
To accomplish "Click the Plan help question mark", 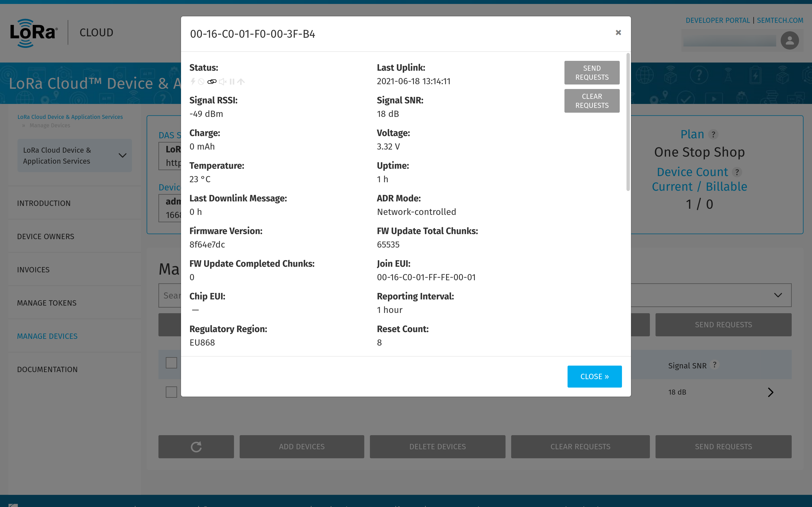I will pyautogui.click(x=713, y=134).
